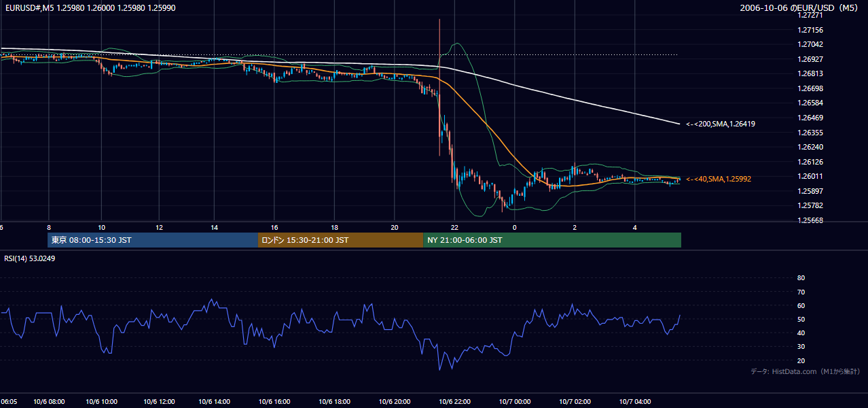
Task: Click price axis label 1.25668
Action: coord(811,220)
